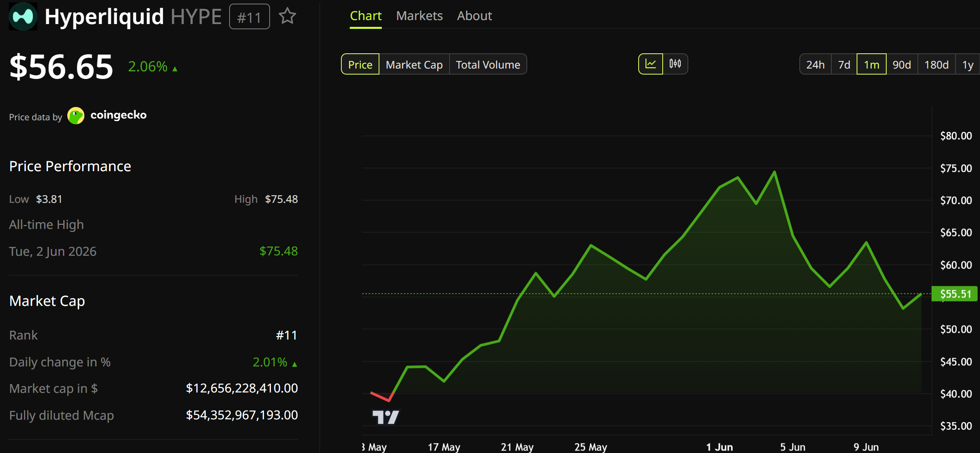The width and height of the screenshot is (980, 453).
Task: Open the About tab
Action: click(x=474, y=16)
